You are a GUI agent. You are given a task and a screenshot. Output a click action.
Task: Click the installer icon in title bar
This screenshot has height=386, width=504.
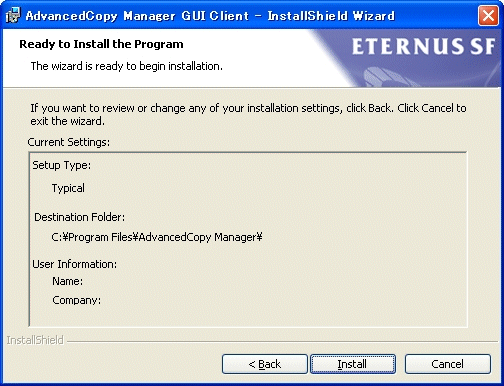coord(13,16)
